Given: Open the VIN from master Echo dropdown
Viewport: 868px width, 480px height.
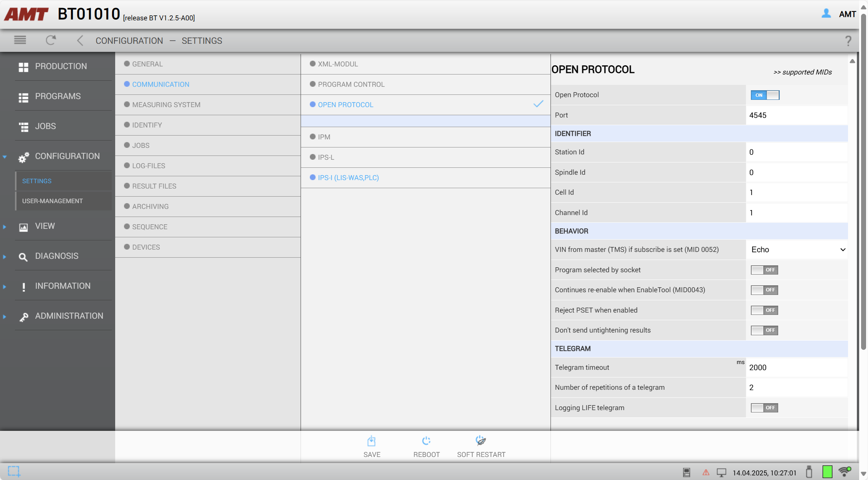Looking at the screenshot, I should (x=797, y=250).
